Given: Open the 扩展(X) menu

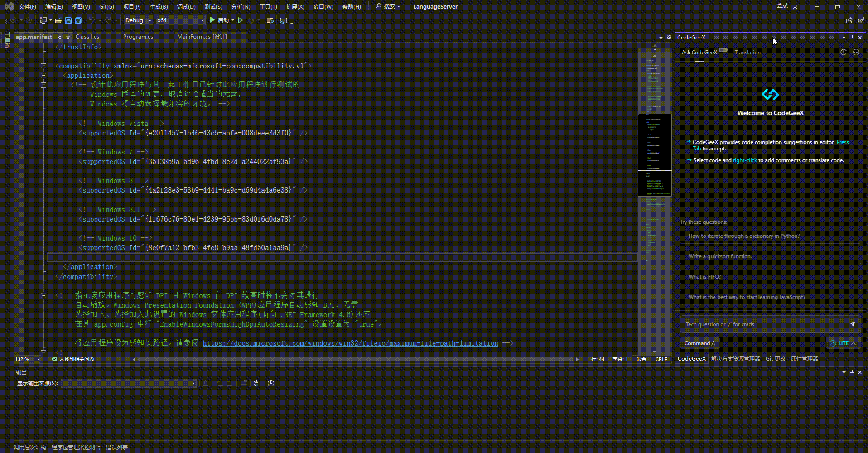Looking at the screenshot, I should tap(295, 6).
